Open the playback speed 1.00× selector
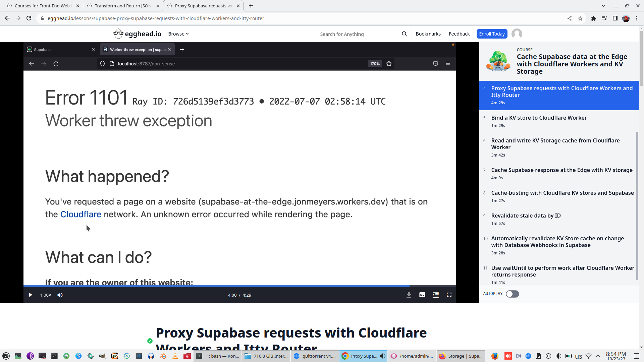644x362 pixels. pos(45,295)
